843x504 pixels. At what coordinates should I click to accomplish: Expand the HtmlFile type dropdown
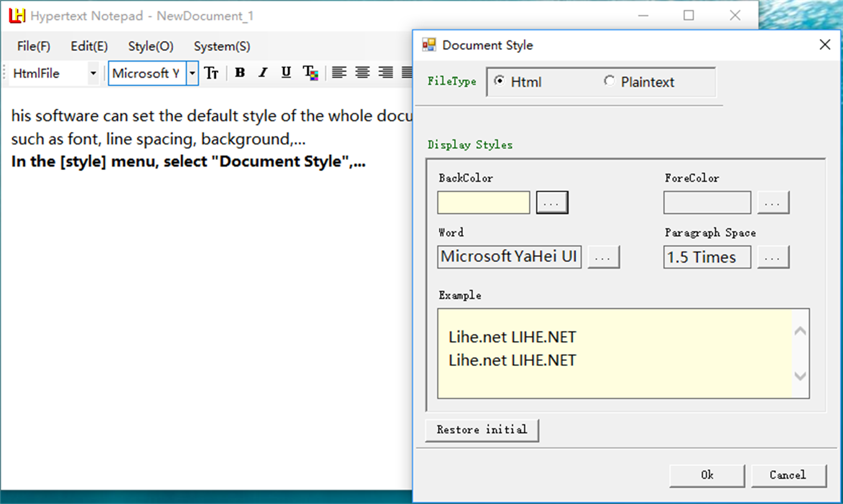coord(93,73)
